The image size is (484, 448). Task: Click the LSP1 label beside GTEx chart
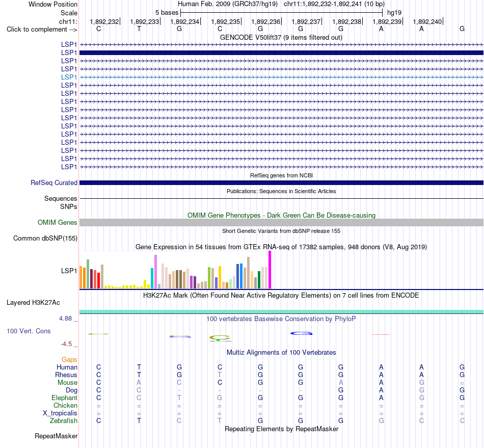click(69, 271)
